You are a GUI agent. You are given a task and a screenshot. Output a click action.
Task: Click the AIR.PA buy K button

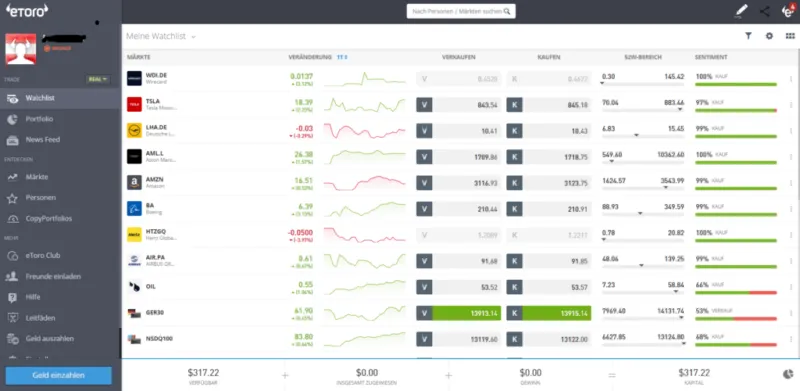pos(514,261)
